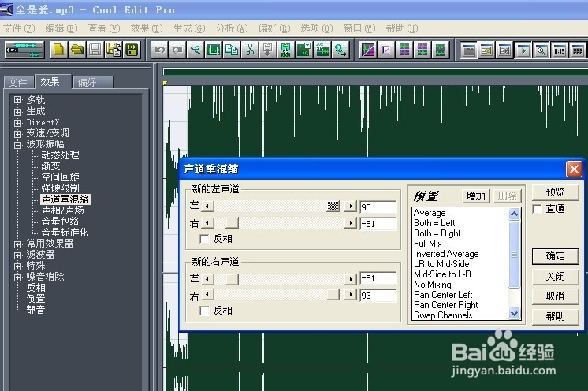588x391 pixels.
Task: Select the Swap Channels preset
Action: click(x=443, y=315)
